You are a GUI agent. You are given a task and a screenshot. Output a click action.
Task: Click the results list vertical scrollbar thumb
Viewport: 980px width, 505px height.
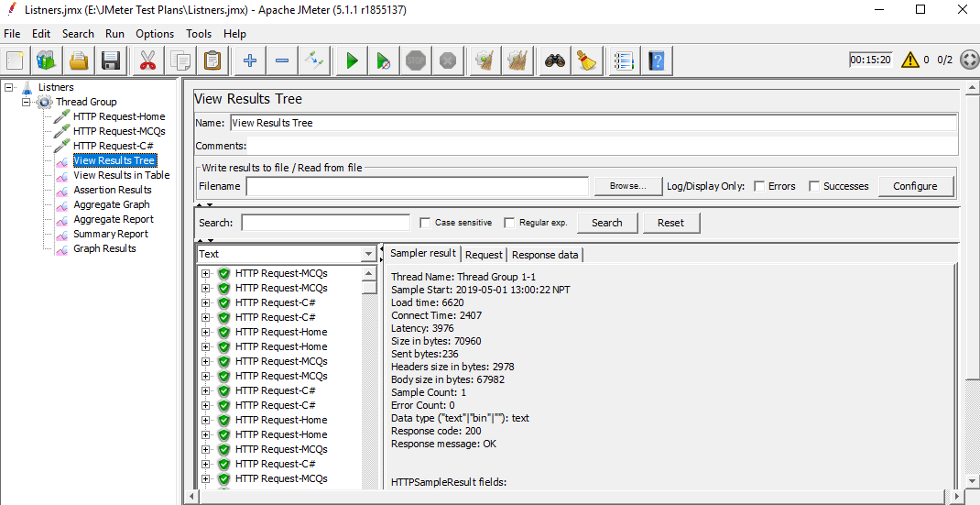point(369,287)
